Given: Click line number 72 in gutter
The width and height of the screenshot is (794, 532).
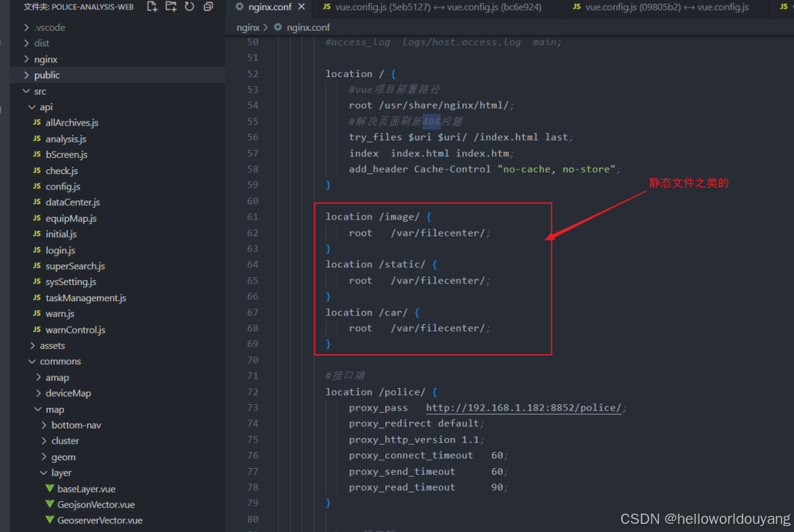Looking at the screenshot, I should click(x=252, y=392).
